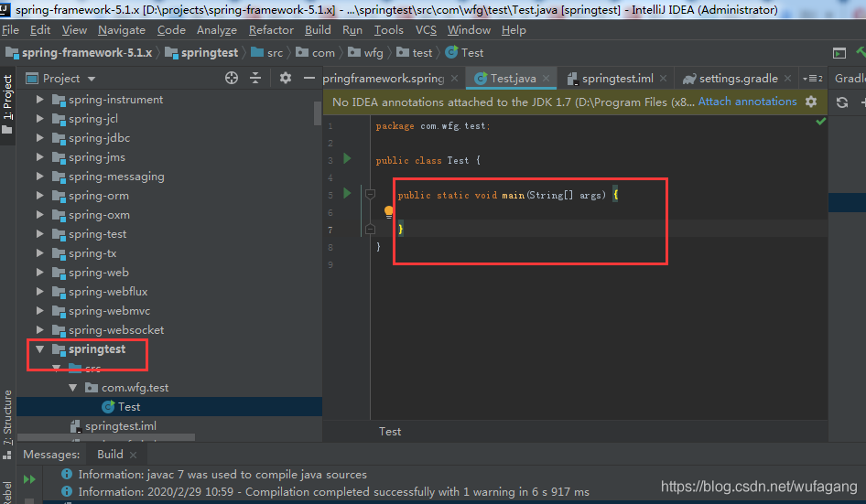866x504 pixels.
Task: Click Test breadcrumb below editor
Action: pyautogui.click(x=390, y=432)
